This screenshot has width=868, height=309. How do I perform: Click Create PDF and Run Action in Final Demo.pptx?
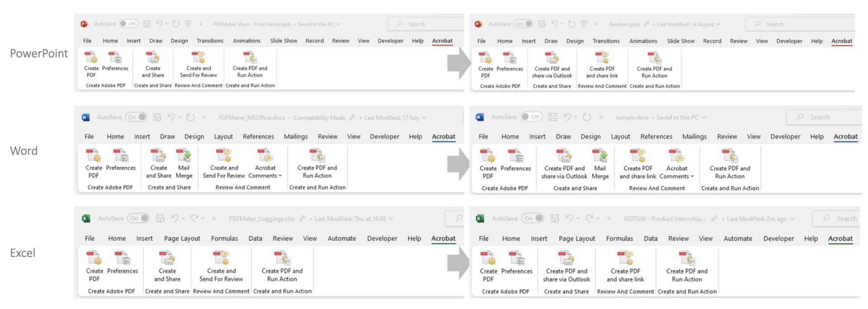coord(250,64)
